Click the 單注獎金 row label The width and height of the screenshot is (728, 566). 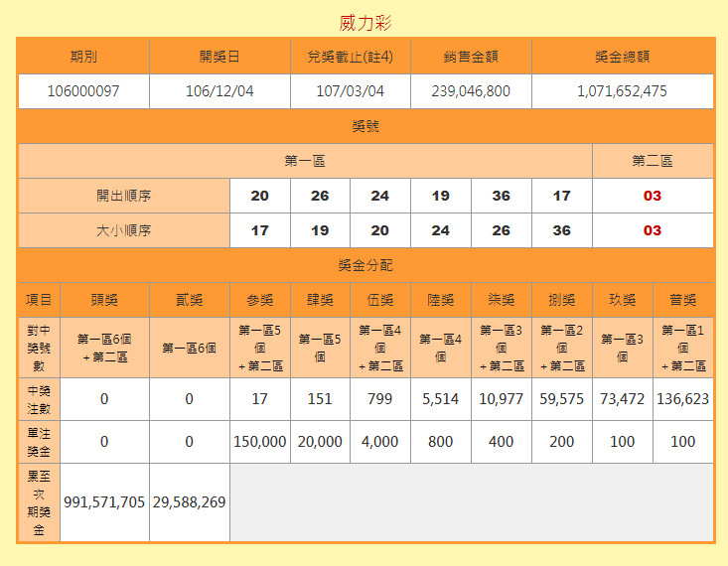(39, 442)
